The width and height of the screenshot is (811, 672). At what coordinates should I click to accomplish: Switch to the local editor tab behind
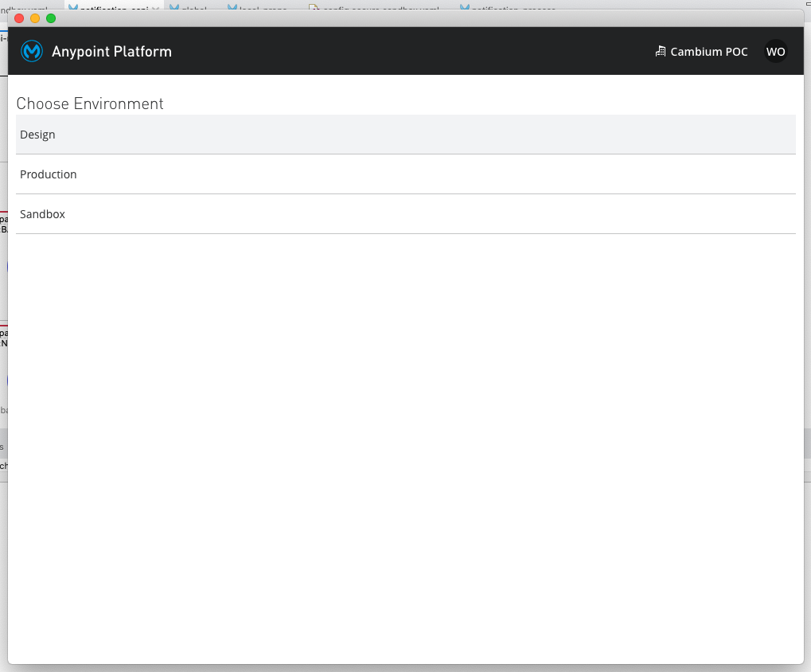tap(263, 6)
